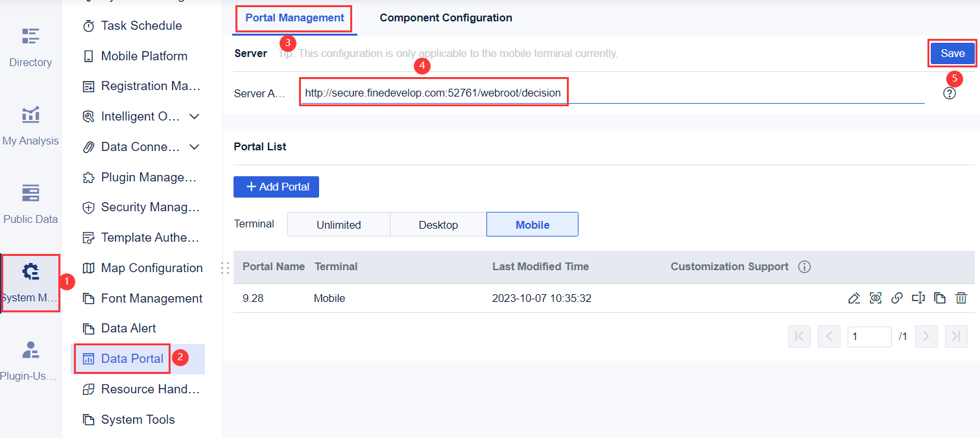This screenshot has height=438, width=980.
Task: Select the Unlimited terminal option
Action: pos(339,225)
